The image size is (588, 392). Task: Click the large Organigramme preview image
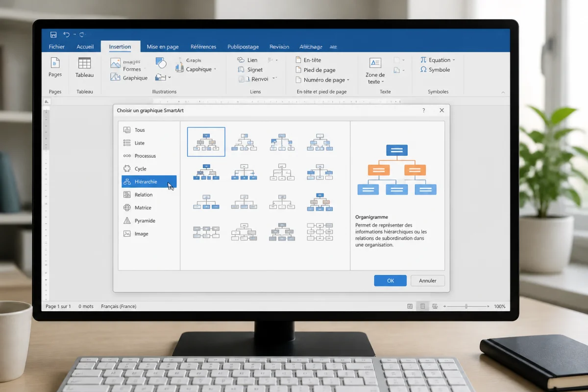click(x=397, y=170)
